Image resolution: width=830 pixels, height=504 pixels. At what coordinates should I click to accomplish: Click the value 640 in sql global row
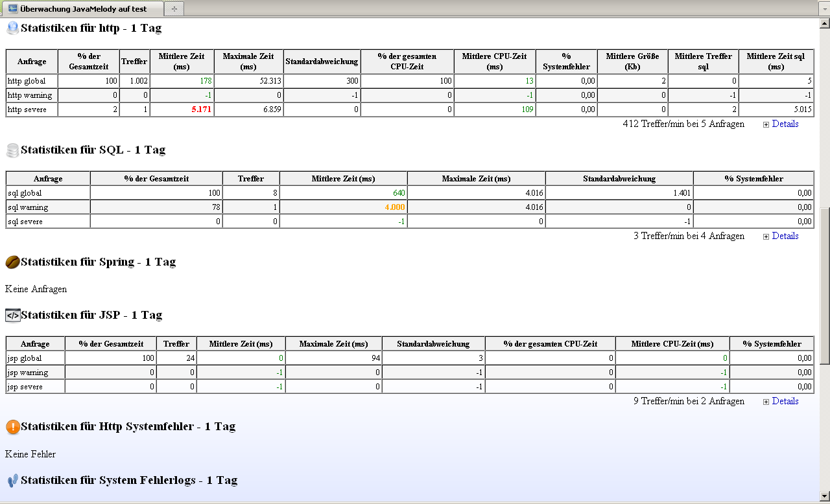tap(399, 193)
